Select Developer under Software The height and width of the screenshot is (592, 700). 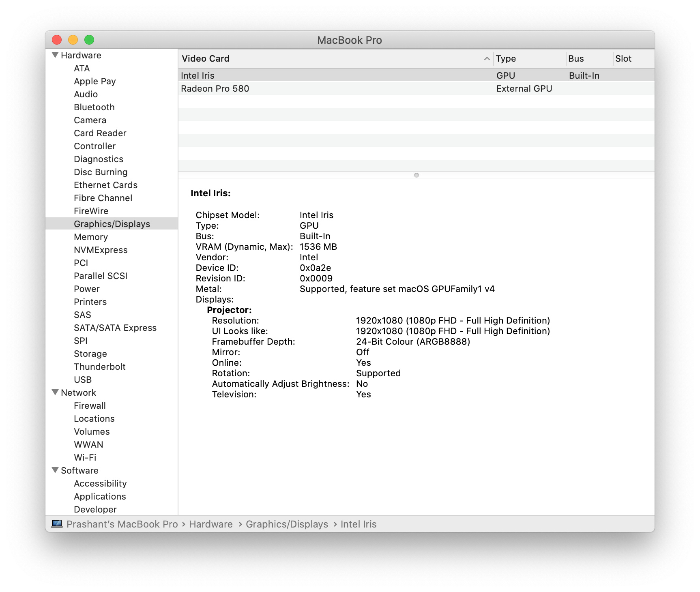(95, 509)
